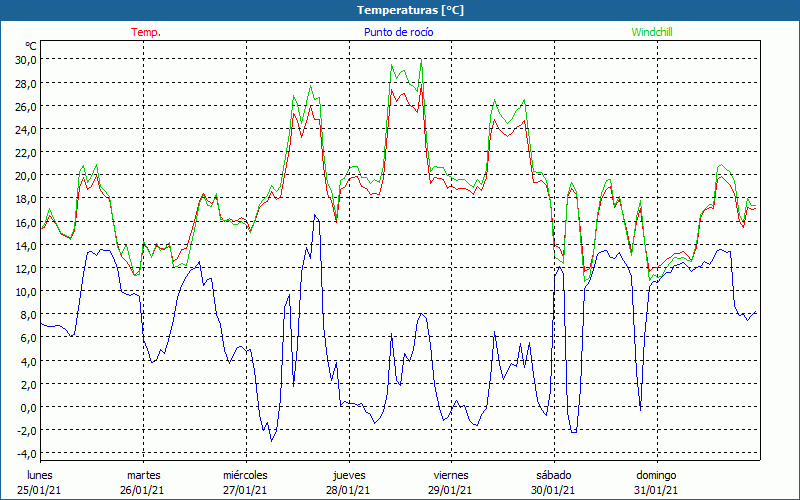This screenshot has height=500, width=800.
Task: Click the Punto de rocío legend label
Action: pyautogui.click(x=398, y=32)
